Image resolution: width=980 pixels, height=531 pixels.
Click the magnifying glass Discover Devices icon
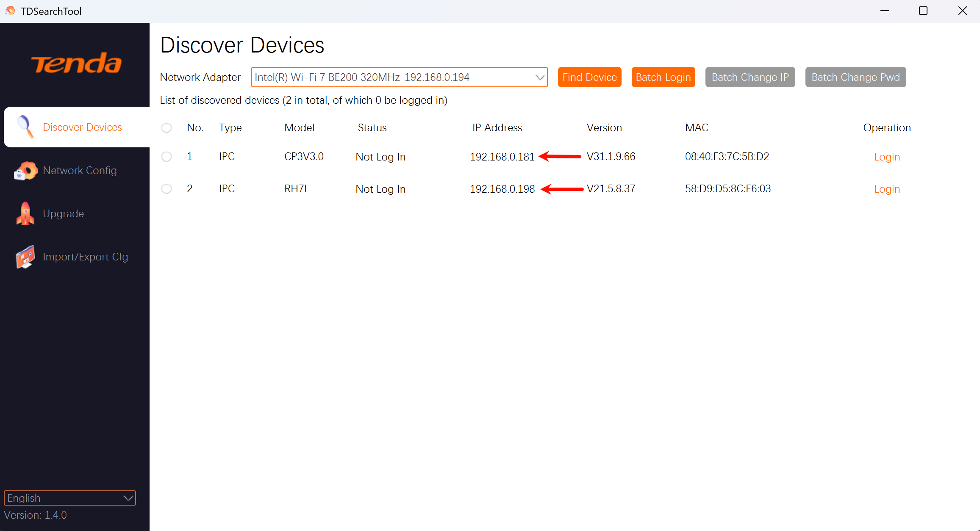pos(25,127)
